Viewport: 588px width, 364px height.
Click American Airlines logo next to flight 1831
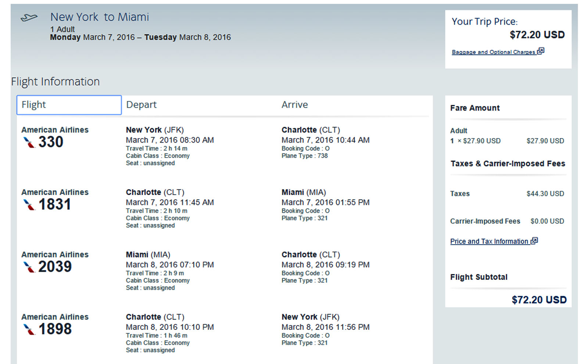(29, 205)
